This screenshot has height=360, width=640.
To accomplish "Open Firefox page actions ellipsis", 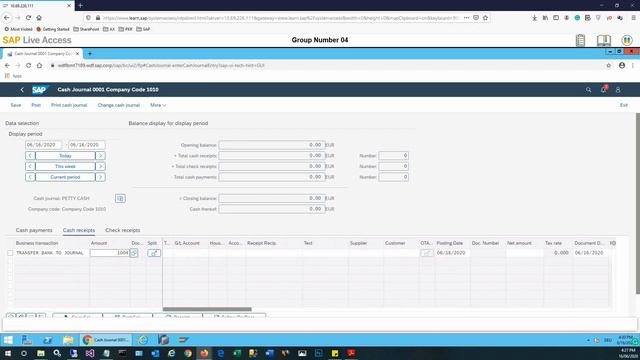I will (467, 18).
